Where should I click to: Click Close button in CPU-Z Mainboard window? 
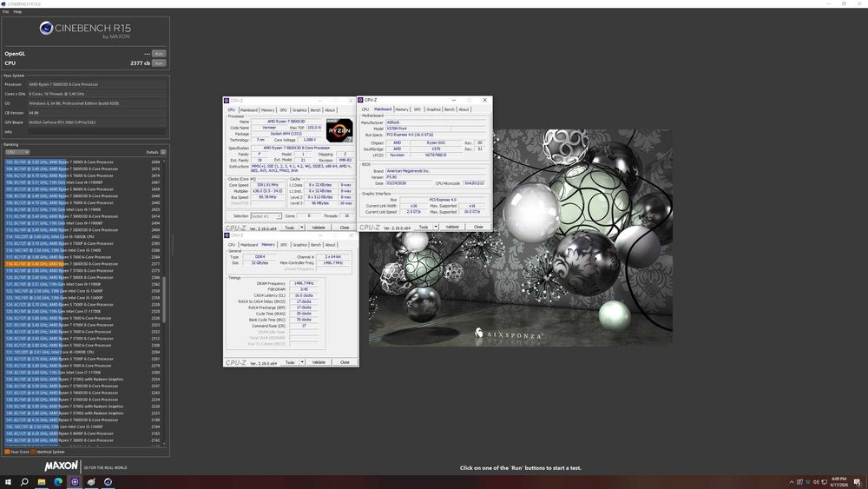478,227
